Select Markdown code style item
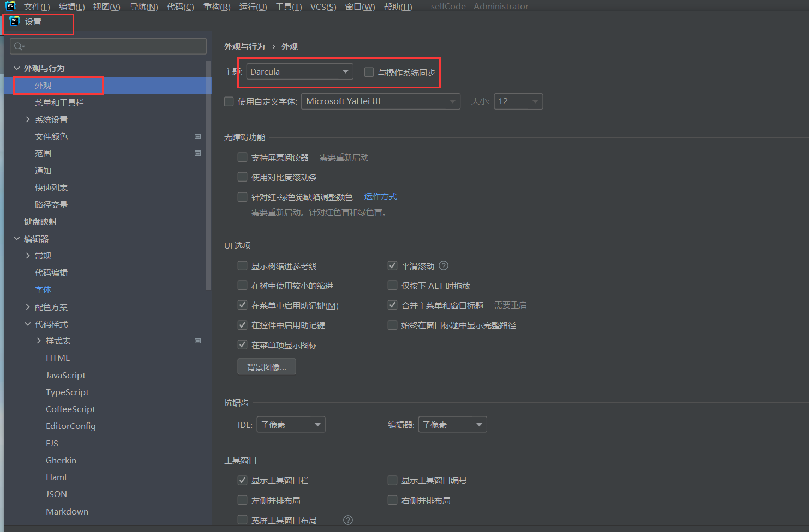Screen dimensions: 809x532 pos(67,511)
